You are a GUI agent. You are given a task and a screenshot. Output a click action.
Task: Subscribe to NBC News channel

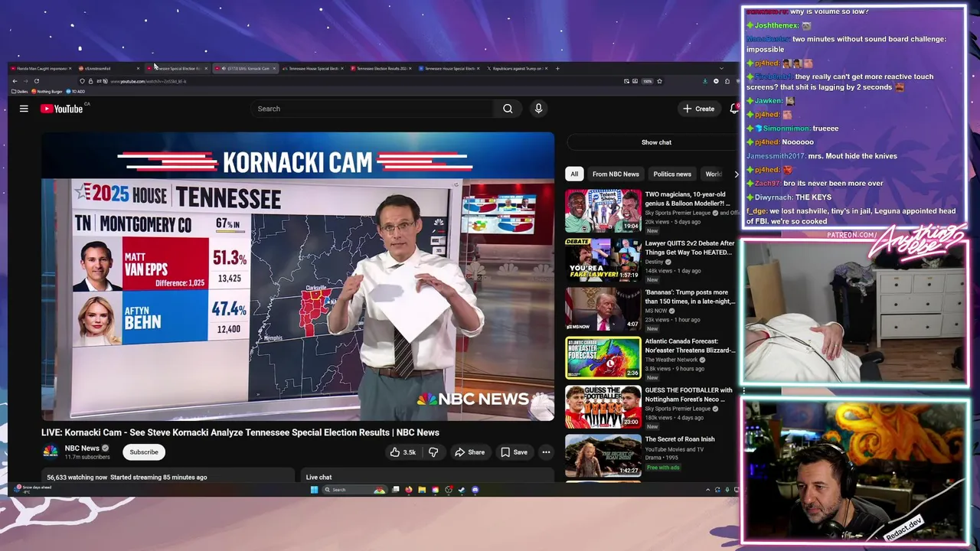coord(144,452)
